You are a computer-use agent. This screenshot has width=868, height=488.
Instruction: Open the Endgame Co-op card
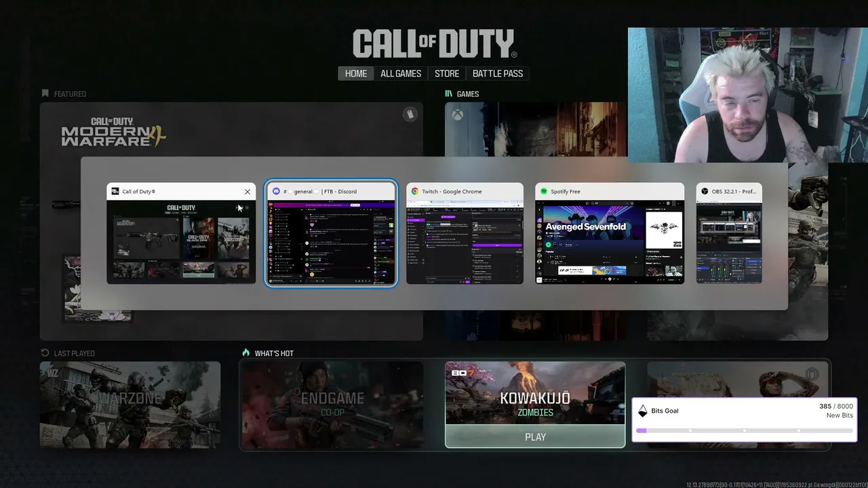[x=332, y=405]
